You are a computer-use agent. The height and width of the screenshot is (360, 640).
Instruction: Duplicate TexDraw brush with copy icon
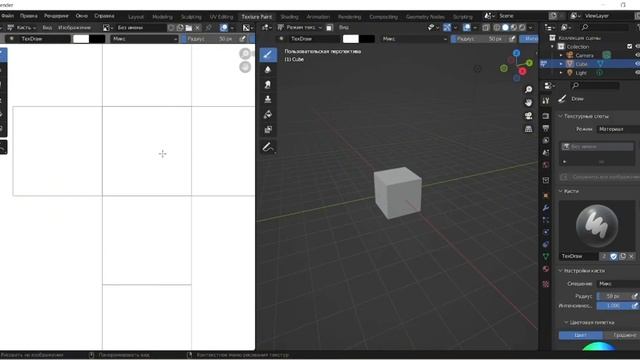622,256
